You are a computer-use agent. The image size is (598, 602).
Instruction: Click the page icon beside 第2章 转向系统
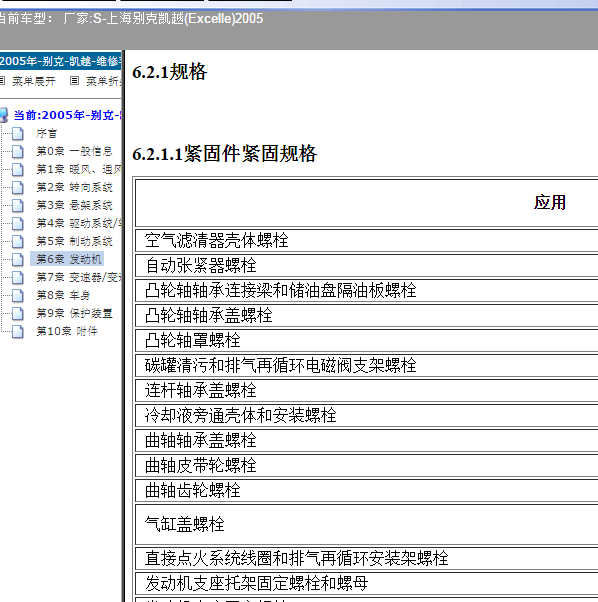point(18,188)
